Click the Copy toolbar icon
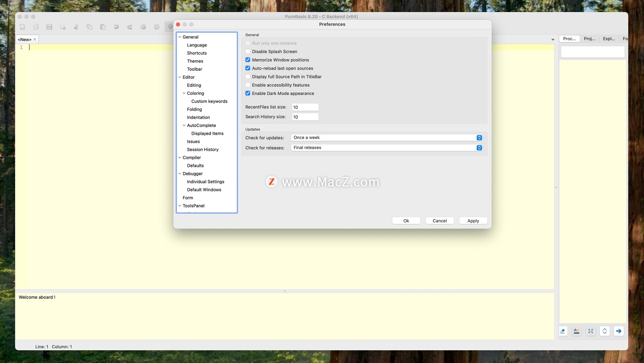Screen dimensions: 644x363 [x=90, y=27]
